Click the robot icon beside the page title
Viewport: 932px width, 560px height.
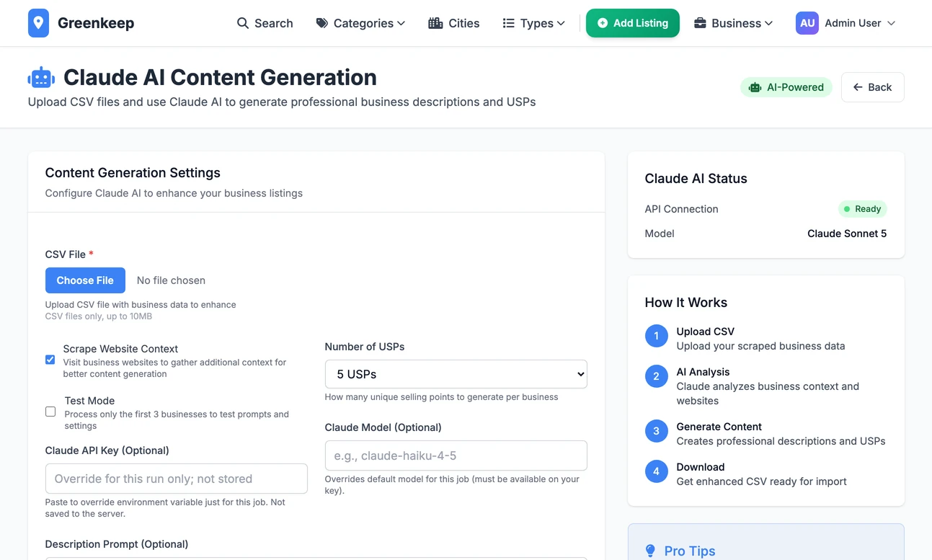click(x=41, y=78)
